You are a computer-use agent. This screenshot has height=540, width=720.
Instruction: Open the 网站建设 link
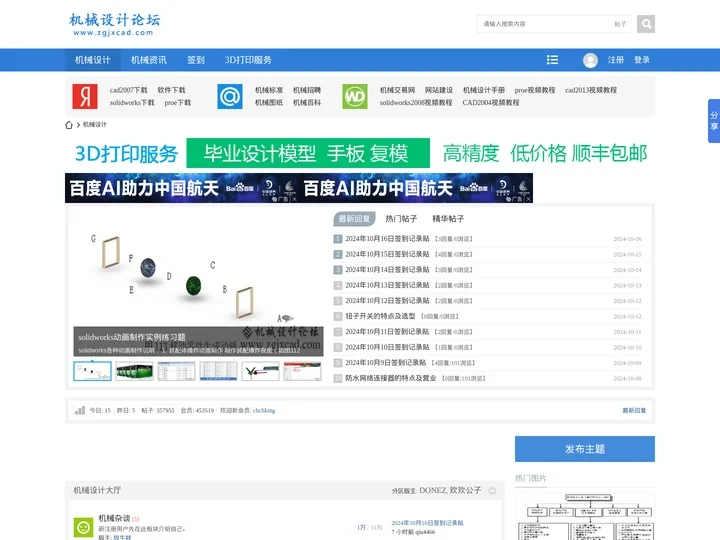[439, 90]
